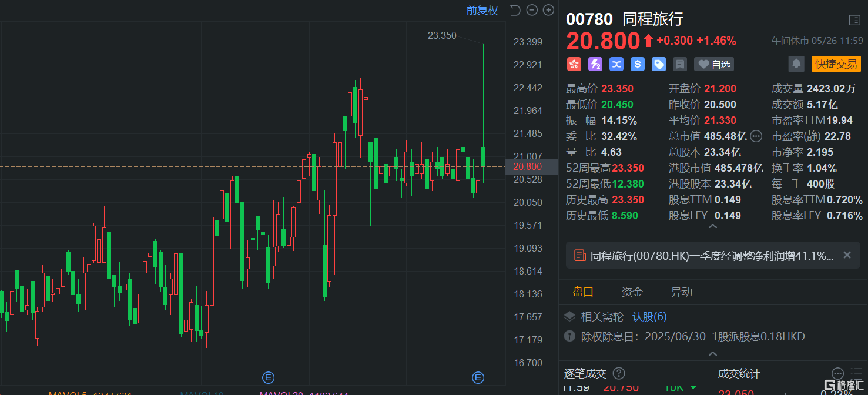The image size is (868, 395).
Task: Click the 振幅 14.15% value
Action: [620, 120]
